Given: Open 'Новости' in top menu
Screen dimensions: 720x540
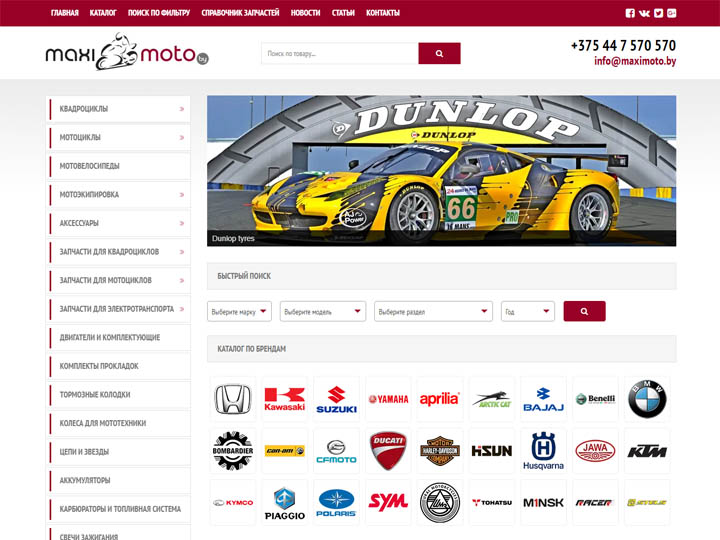Looking at the screenshot, I should (x=305, y=13).
